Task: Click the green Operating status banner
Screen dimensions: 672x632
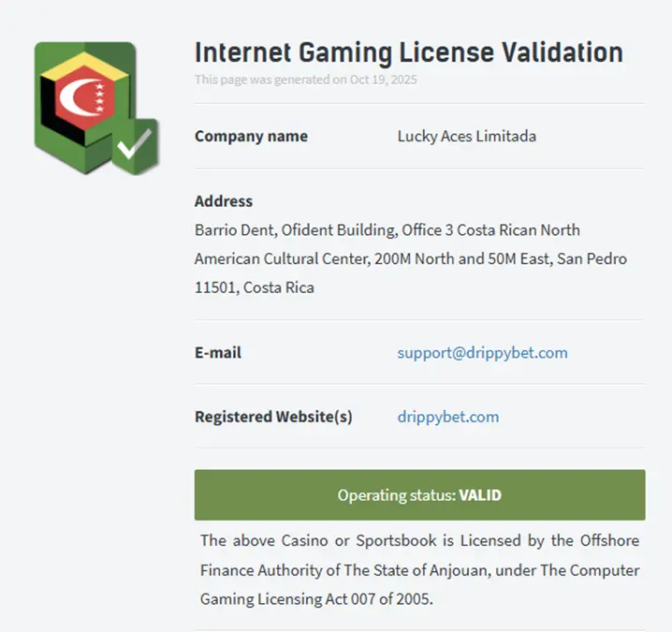Action: coord(419,494)
